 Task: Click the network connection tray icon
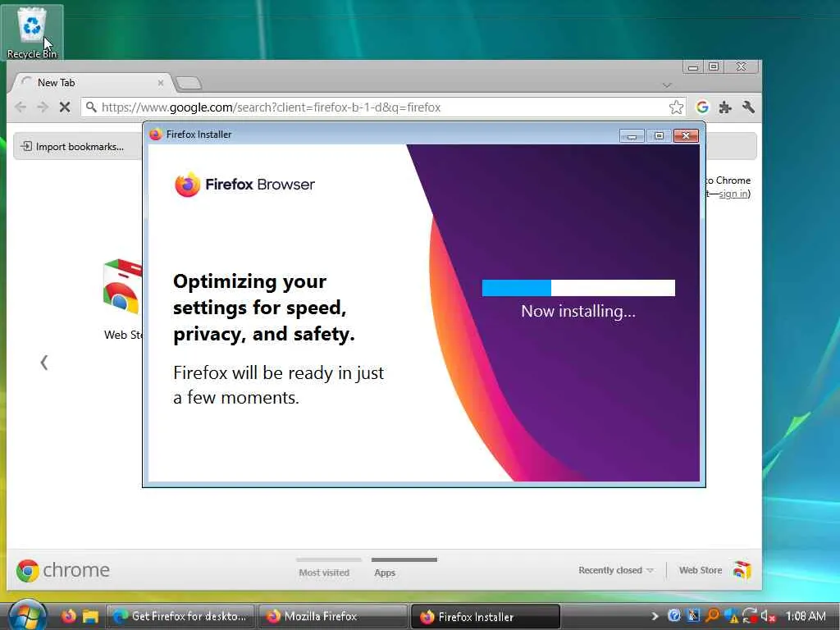pos(750,616)
